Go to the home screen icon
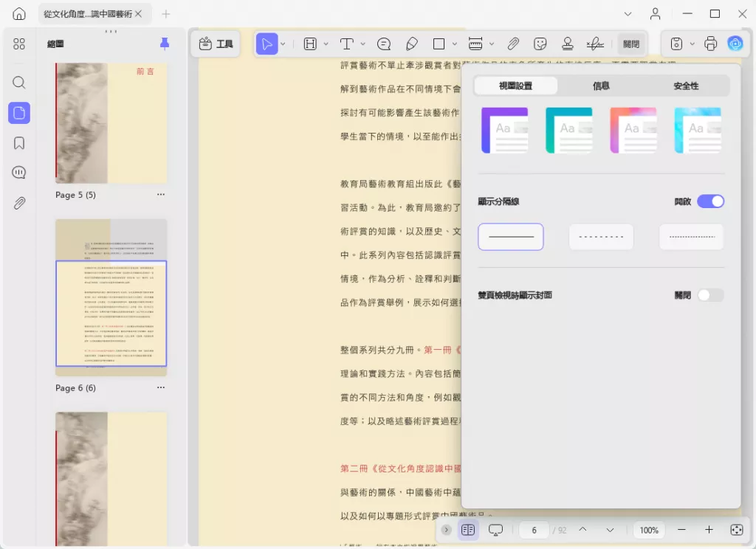Screen dimensions: 756x549 pos(19,14)
